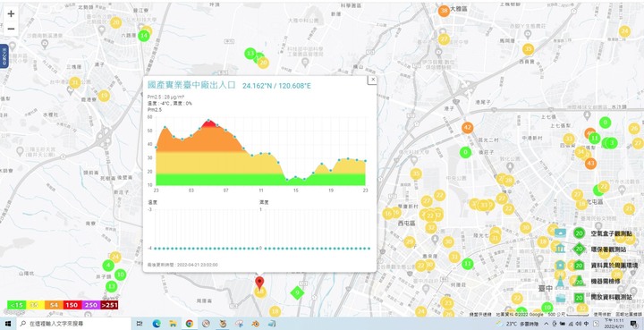This screenshot has height=330, width=644.
Task: Click the orange 38 marker near 大雅區
Action: click(444, 11)
